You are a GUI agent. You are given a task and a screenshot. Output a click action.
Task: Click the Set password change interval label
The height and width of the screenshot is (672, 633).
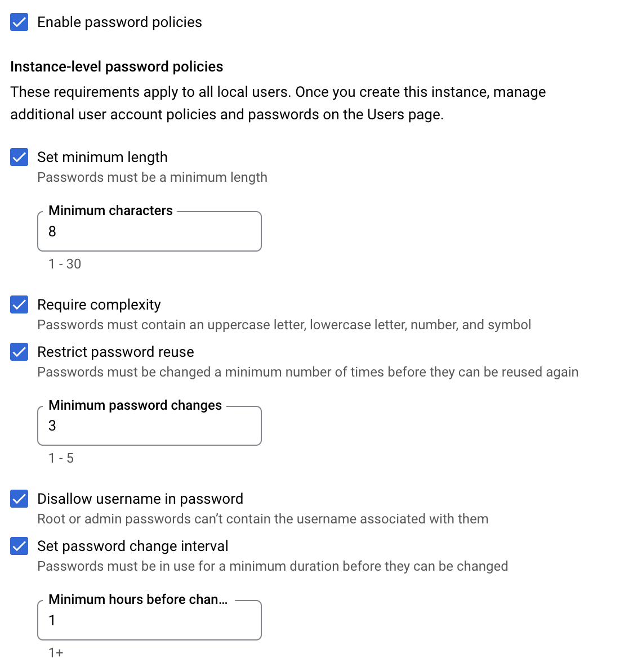pos(133,546)
